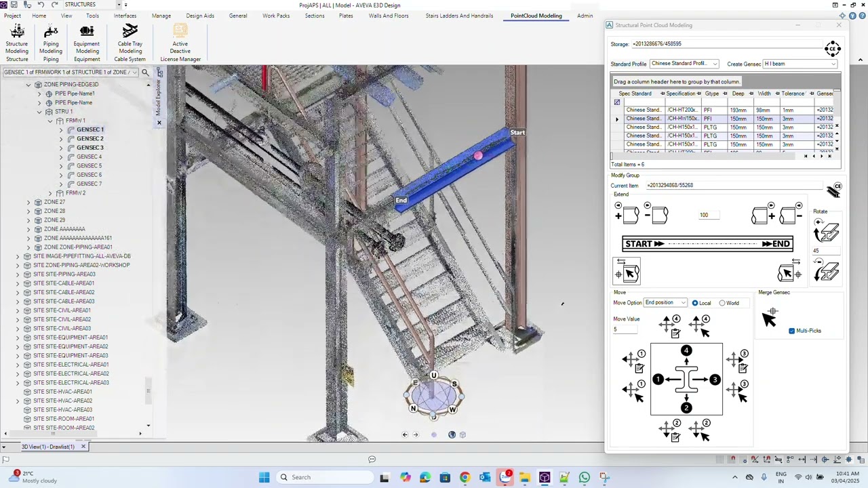Move in direction 2 using the entered value

point(669,431)
